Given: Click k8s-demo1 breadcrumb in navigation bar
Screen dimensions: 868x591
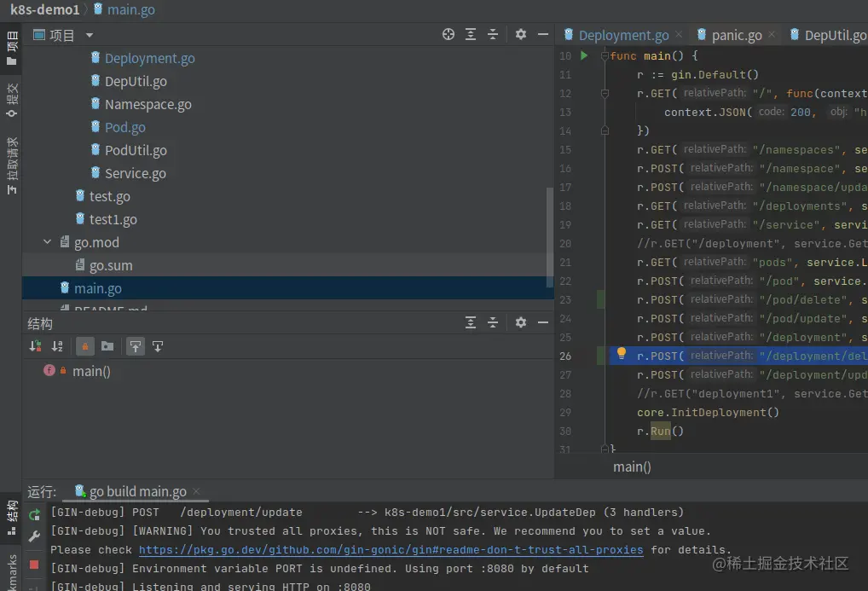Looking at the screenshot, I should 45,9.
